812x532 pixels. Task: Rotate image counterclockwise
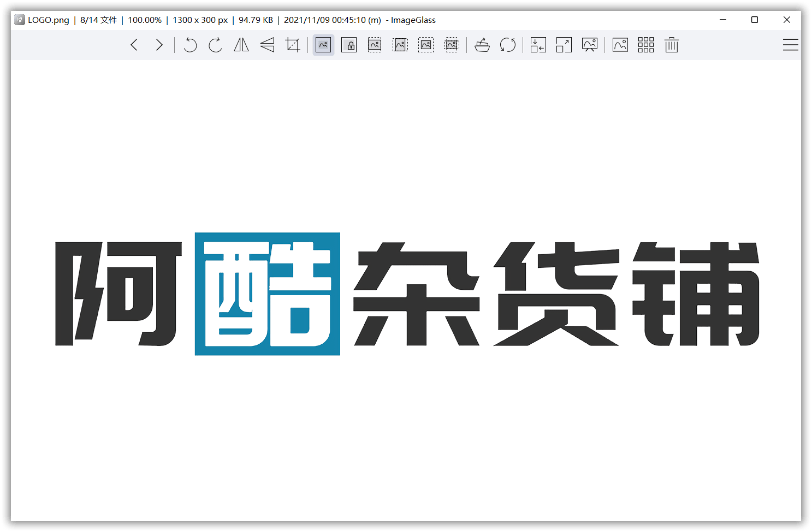pyautogui.click(x=190, y=45)
